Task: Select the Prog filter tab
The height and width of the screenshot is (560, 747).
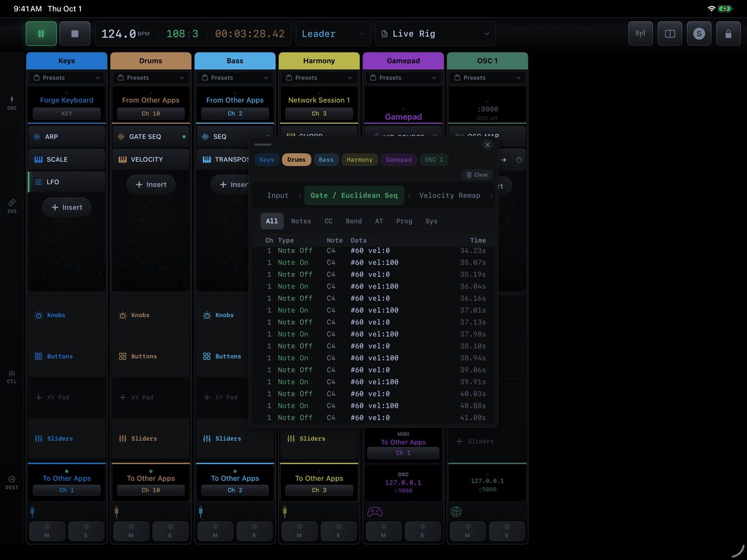Action: click(404, 221)
